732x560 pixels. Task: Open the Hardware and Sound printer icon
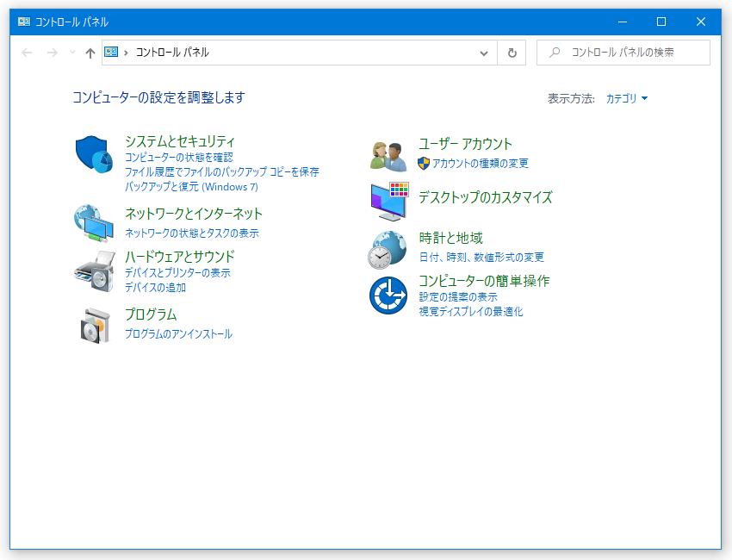pos(95,271)
